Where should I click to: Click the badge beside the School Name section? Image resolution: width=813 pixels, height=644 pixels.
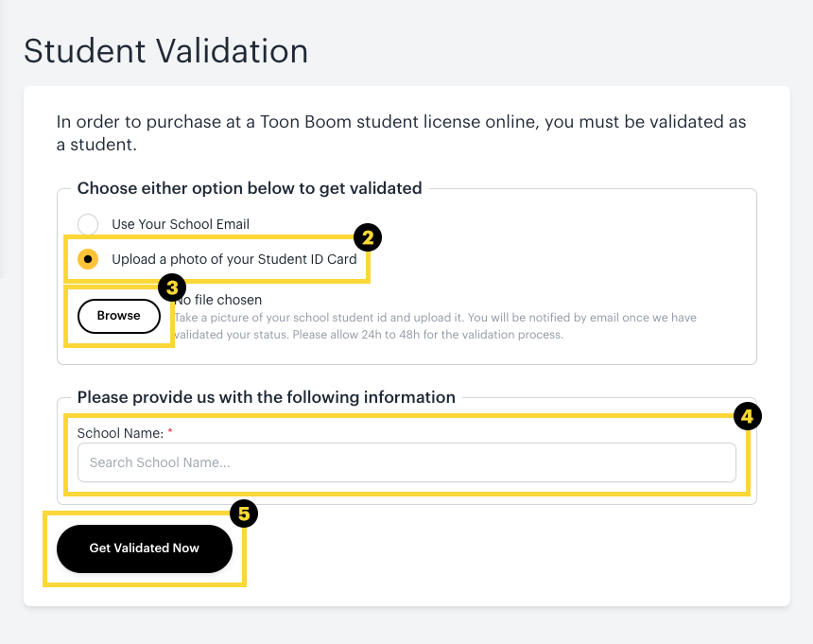(x=748, y=416)
